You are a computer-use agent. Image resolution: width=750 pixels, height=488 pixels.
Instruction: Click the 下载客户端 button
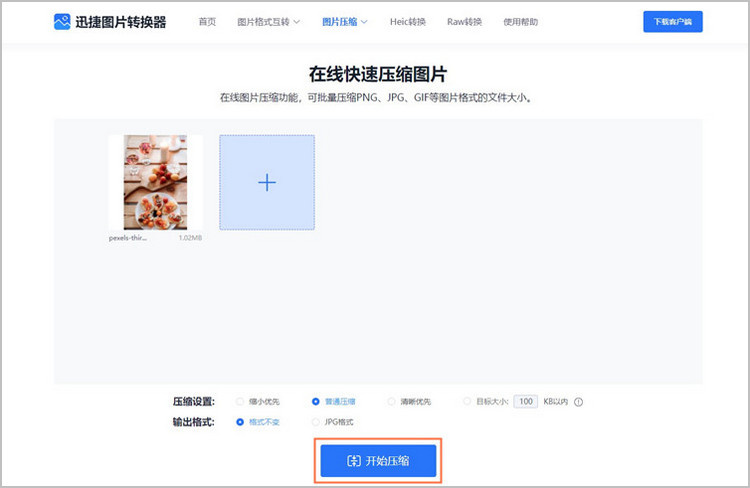tap(672, 21)
